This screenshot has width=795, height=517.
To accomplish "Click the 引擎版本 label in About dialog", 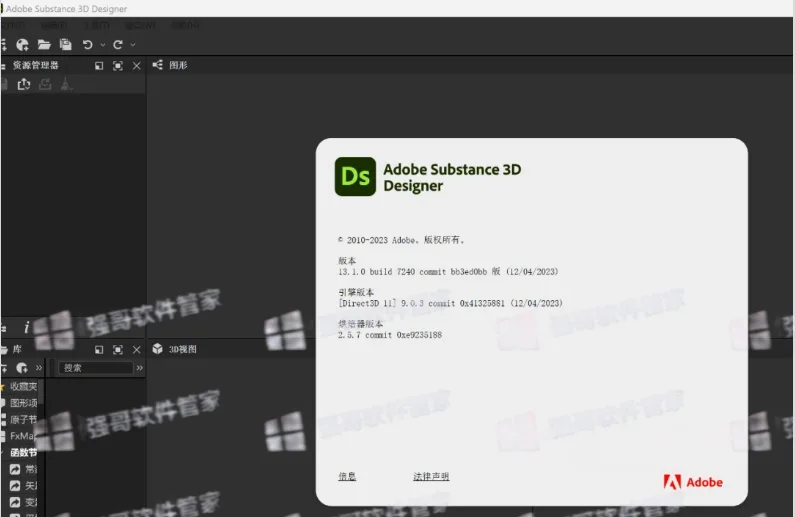I will coord(356,292).
